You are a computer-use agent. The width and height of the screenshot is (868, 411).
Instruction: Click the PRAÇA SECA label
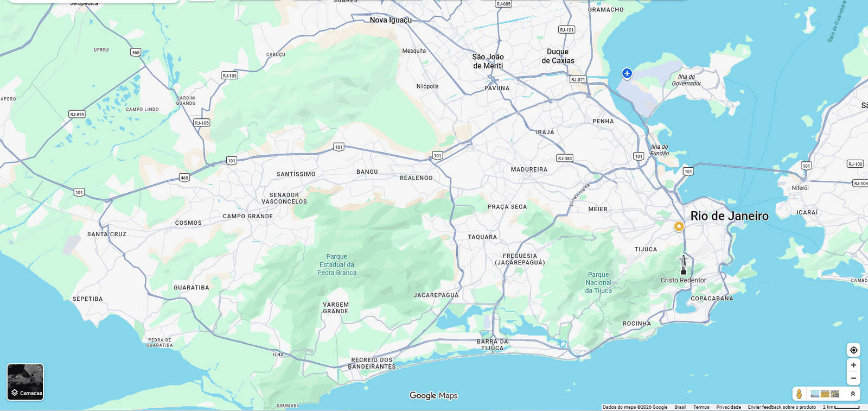click(x=507, y=207)
